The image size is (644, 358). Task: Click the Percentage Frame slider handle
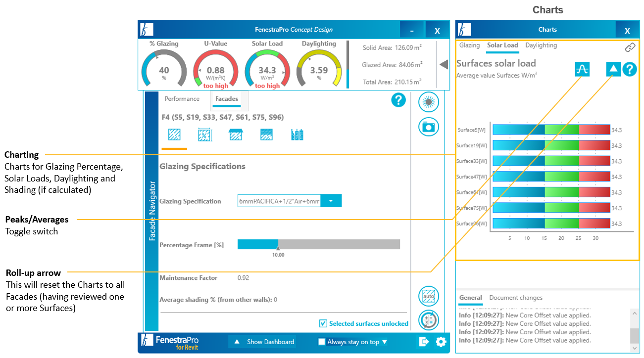[x=278, y=249]
